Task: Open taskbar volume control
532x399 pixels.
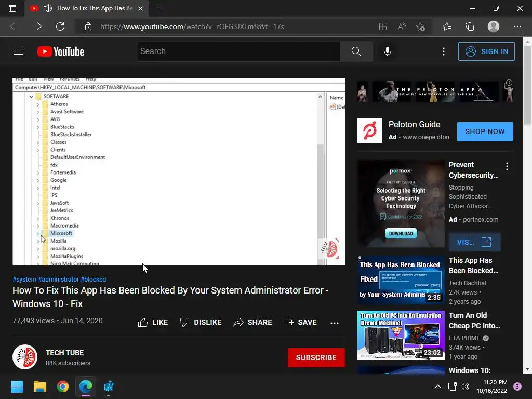Action: (465, 387)
